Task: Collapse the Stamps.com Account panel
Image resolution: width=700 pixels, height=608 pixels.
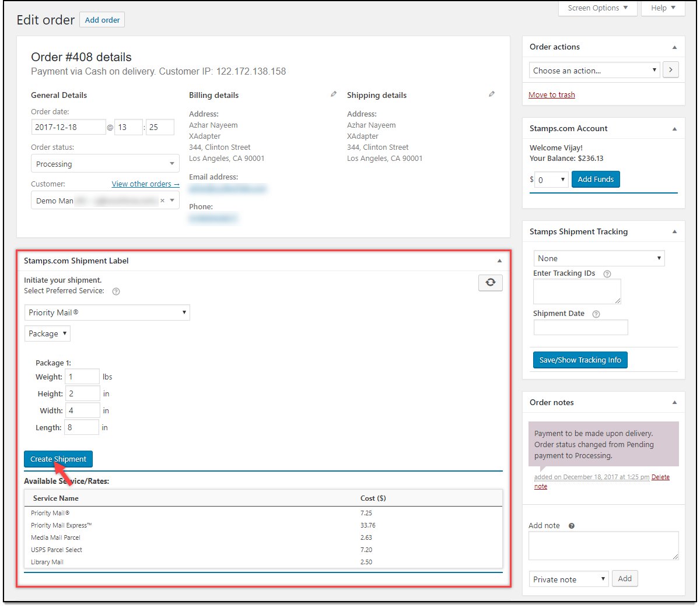Action: tap(674, 129)
